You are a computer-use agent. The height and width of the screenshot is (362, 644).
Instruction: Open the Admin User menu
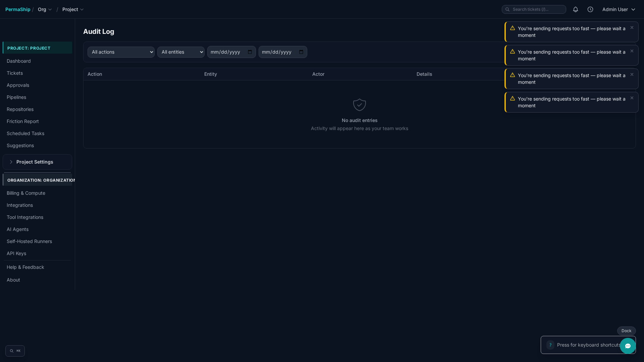tap(619, 9)
